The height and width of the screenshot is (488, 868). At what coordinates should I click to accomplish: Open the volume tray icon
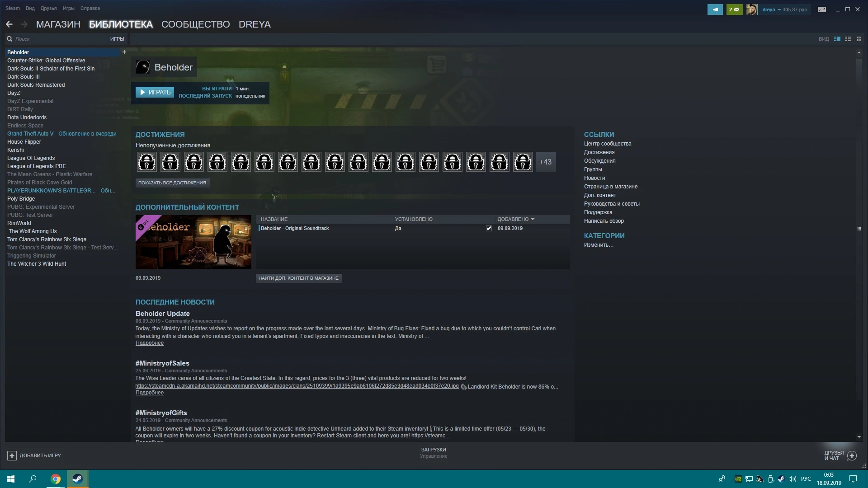793,479
